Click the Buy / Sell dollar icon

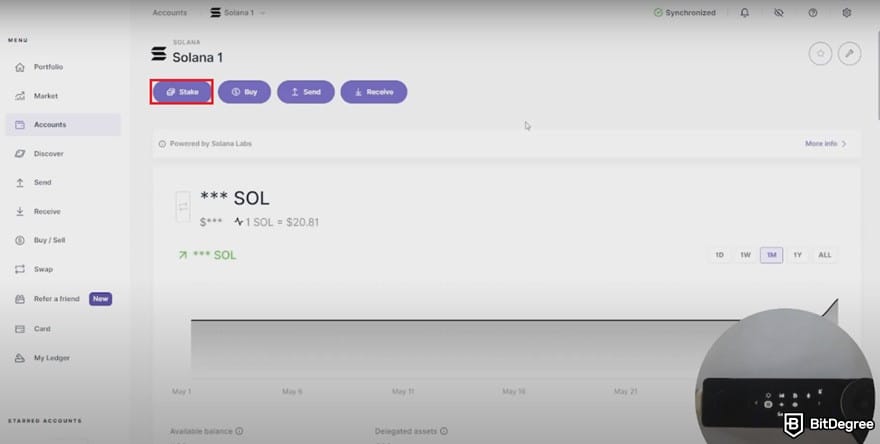(20, 240)
